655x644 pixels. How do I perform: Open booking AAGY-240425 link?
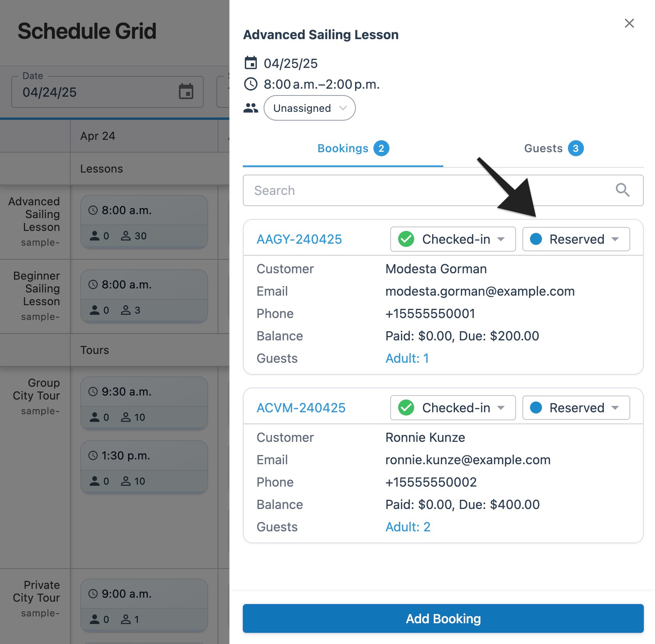(299, 239)
